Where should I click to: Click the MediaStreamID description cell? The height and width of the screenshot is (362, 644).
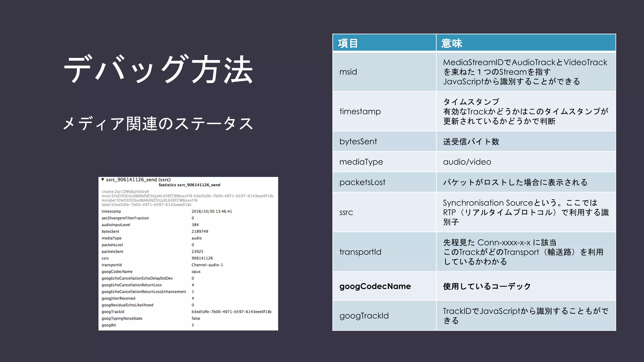(526, 72)
